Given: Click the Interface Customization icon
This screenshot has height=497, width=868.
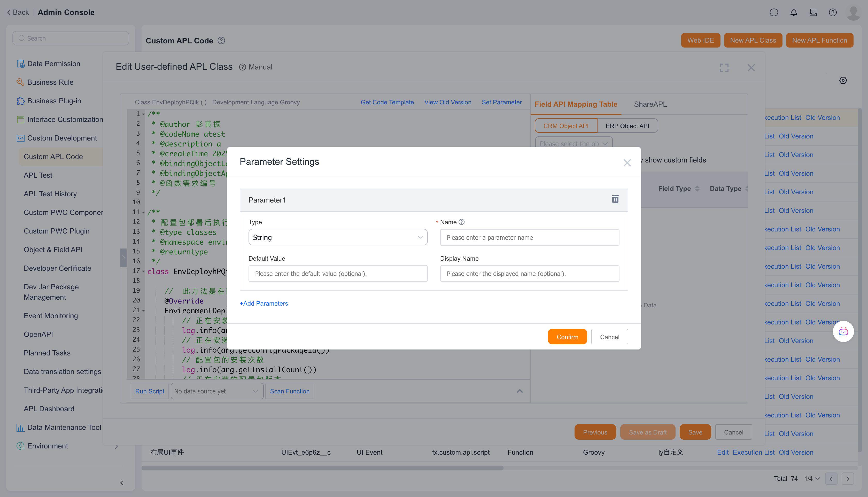Looking at the screenshot, I should point(20,119).
